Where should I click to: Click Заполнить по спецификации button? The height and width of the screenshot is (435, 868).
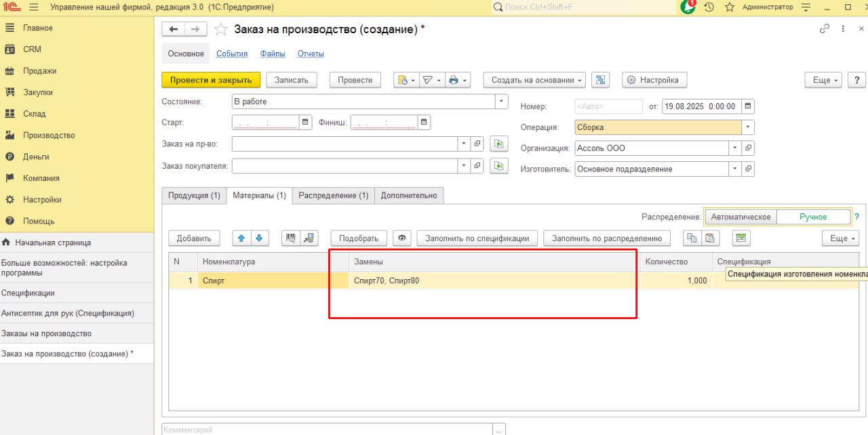(x=477, y=238)
